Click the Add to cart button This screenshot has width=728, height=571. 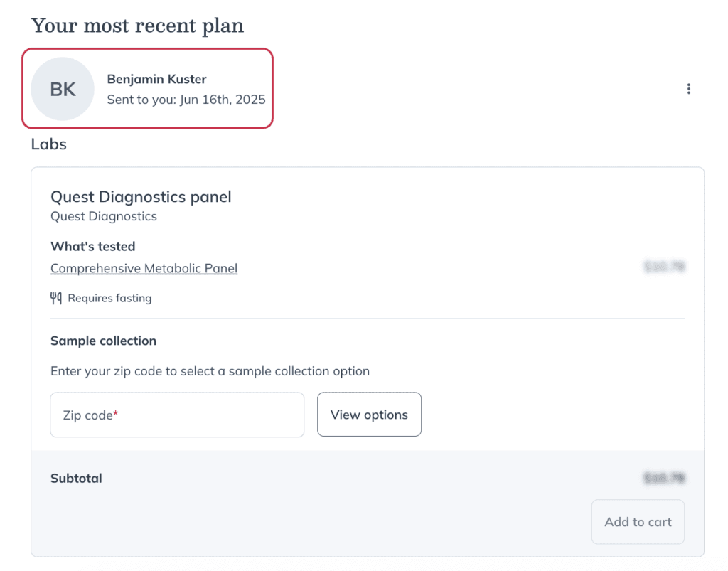(638, 522)
